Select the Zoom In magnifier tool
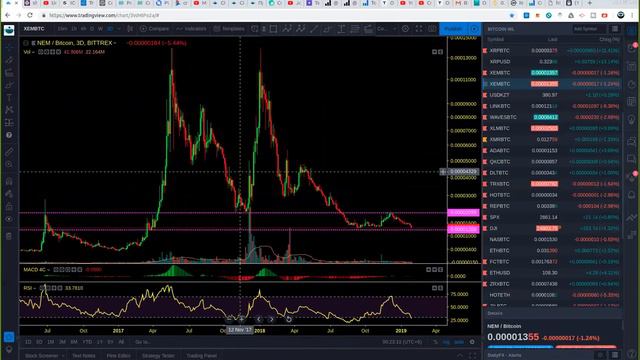Screen dimensions: 640x360 click(9, 164)
